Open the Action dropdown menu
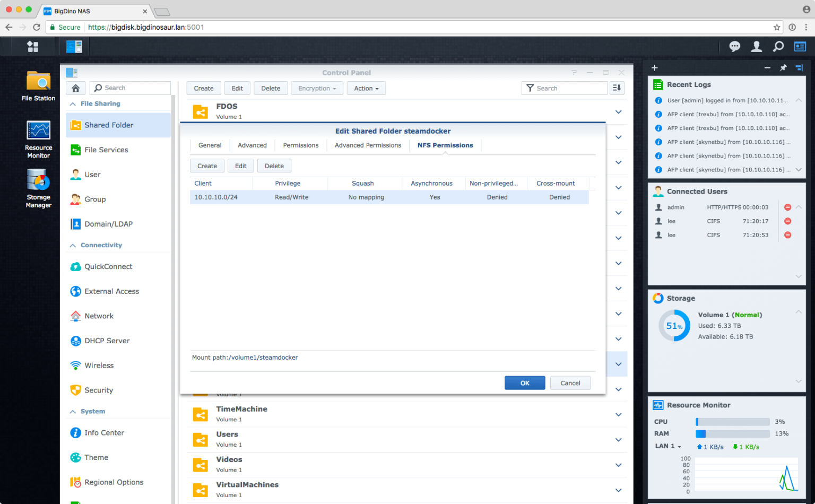 (366, 88)
